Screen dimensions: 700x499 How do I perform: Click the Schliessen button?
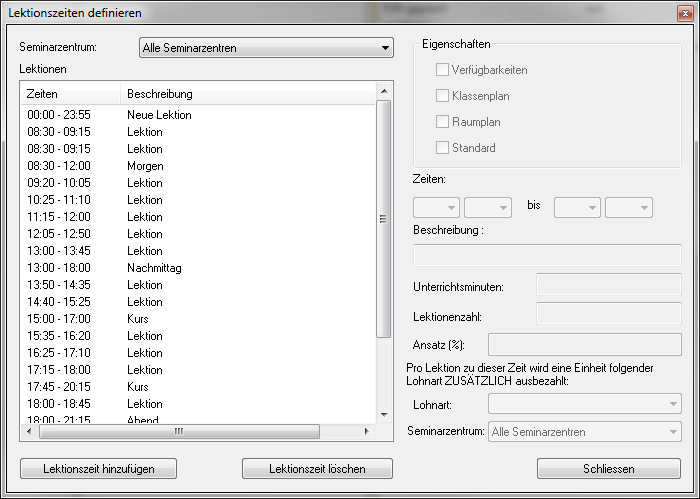click(611, 468)
